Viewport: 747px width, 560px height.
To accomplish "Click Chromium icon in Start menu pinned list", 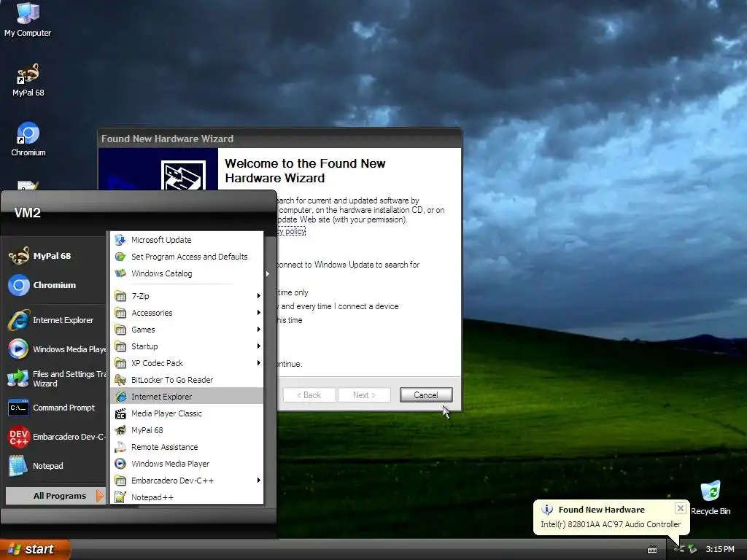I will (18, 285).
